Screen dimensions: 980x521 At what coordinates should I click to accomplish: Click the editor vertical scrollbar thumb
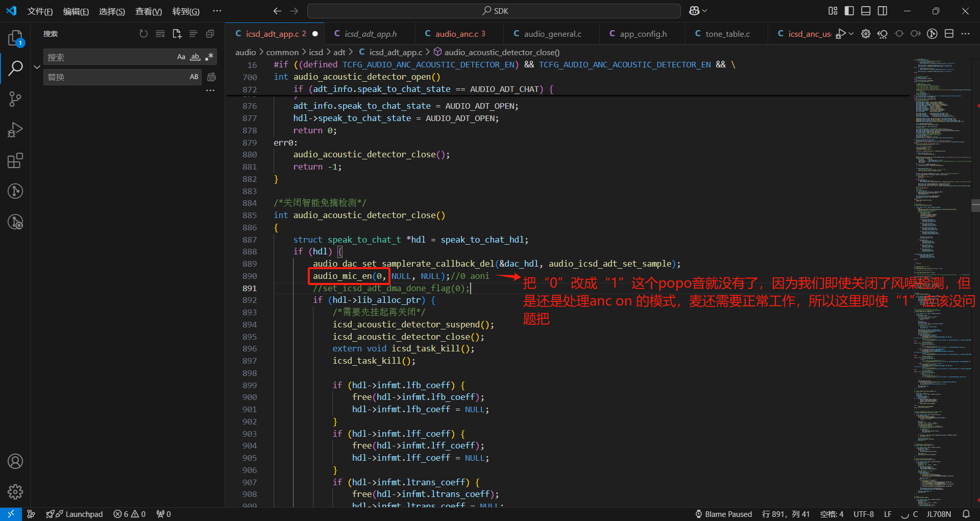coord(975,206)
